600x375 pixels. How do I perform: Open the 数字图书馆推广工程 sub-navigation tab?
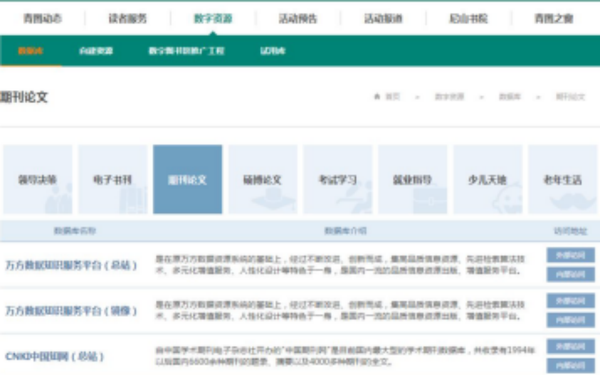point(186,51)
